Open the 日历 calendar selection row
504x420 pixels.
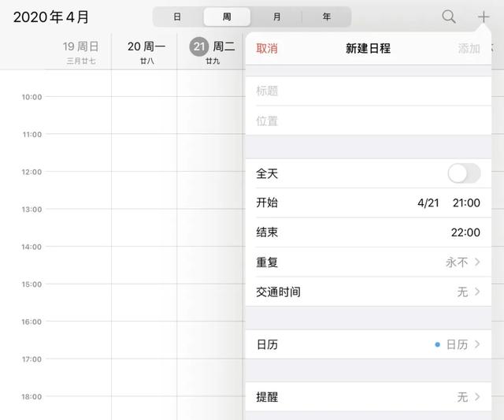(368, 344)
